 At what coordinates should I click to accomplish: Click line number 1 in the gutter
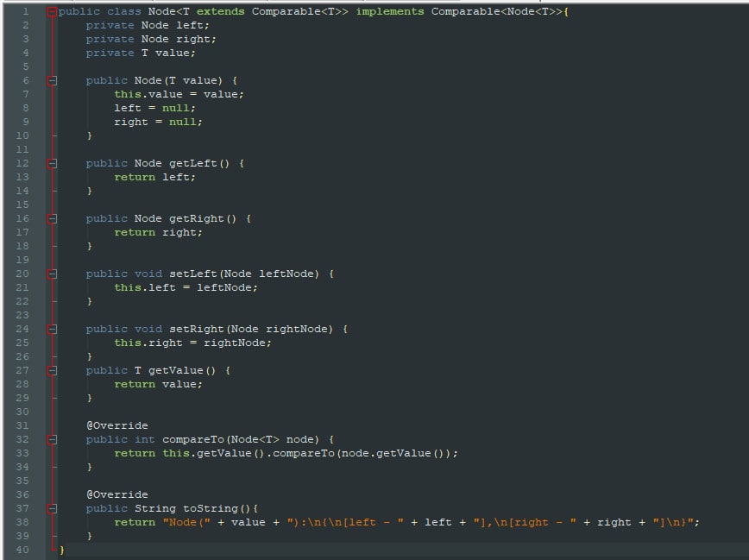click(25, 11)
